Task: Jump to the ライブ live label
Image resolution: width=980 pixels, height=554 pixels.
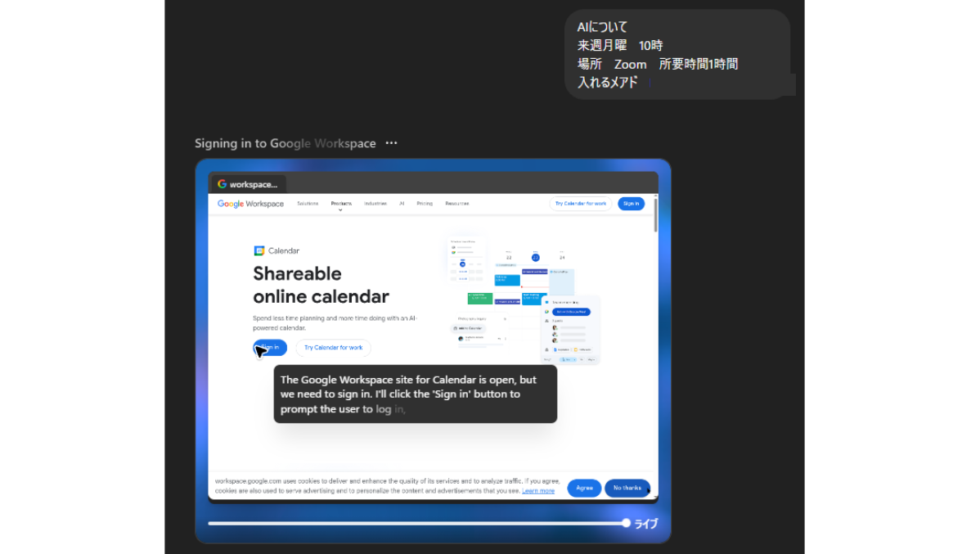Action: pyautogui.click(x=646, y=524)
